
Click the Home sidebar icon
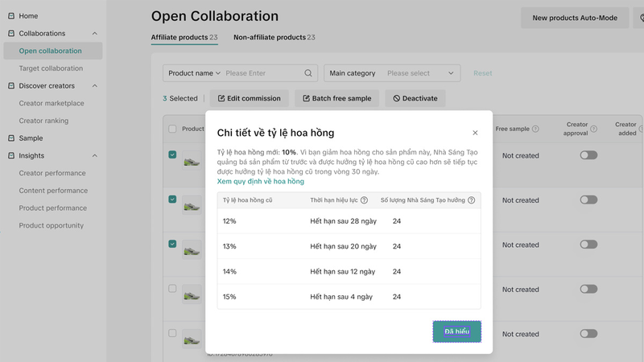coord(10,16)
